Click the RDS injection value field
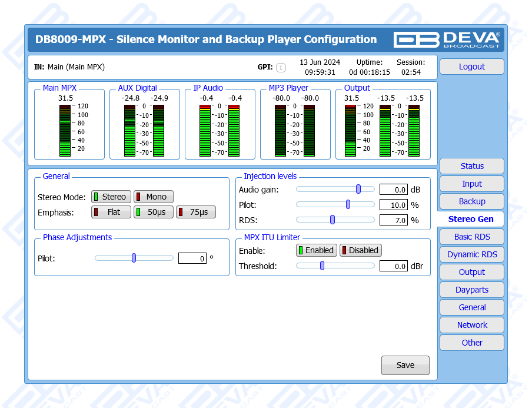 393,220
